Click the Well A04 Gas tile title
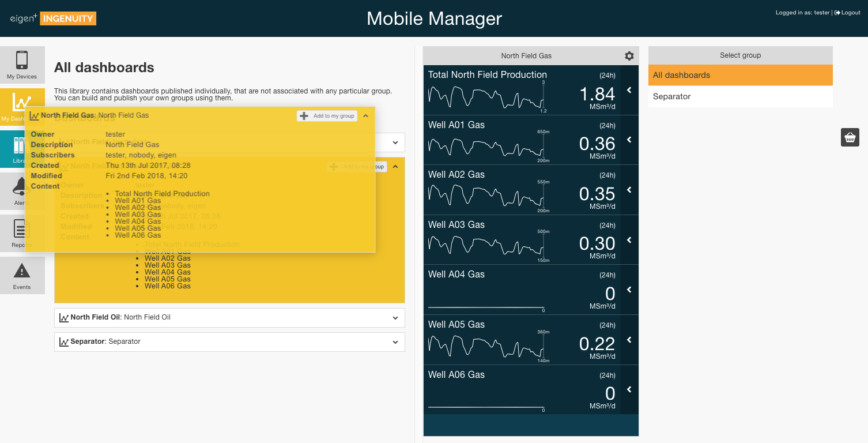The image size is (868, 443). tap(456, 275)
